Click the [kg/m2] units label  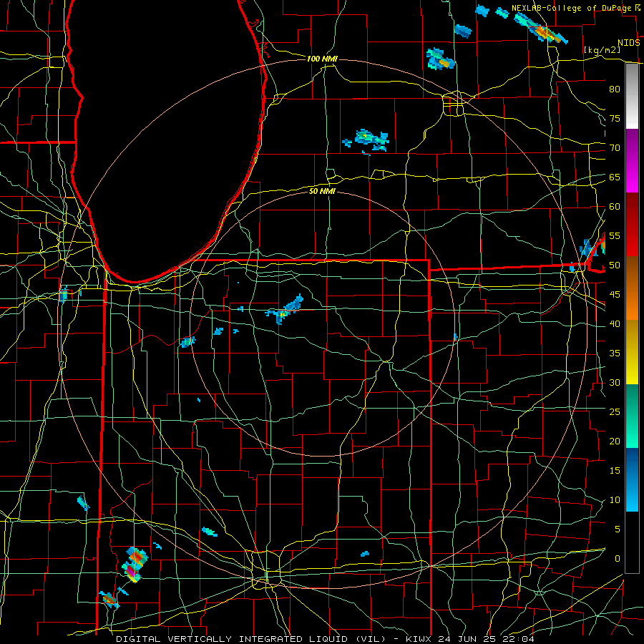coord(602,49)
